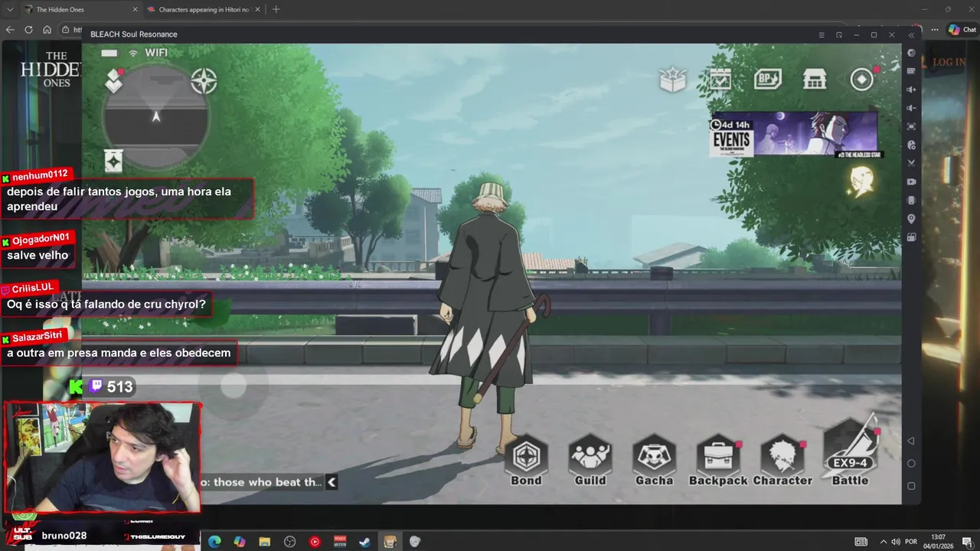The width and height of the screenshot is (980, 551).
Task: Tap the circular minimap
Action: (x=156, y=116)
